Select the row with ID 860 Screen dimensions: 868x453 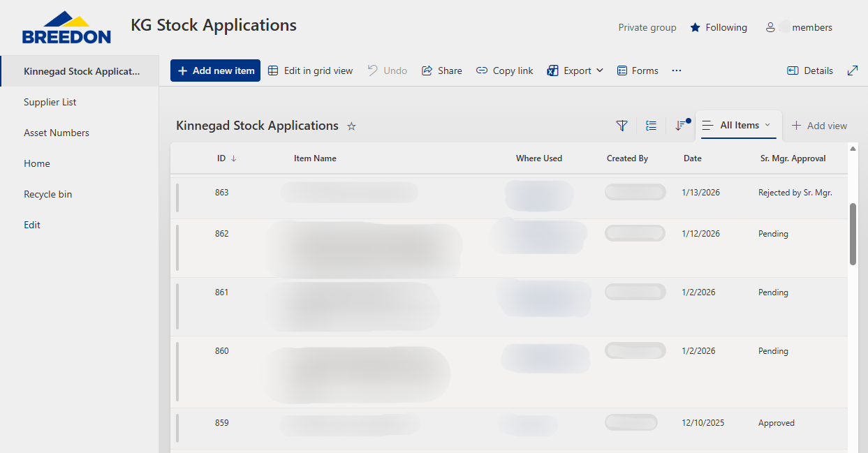point(509,372)
